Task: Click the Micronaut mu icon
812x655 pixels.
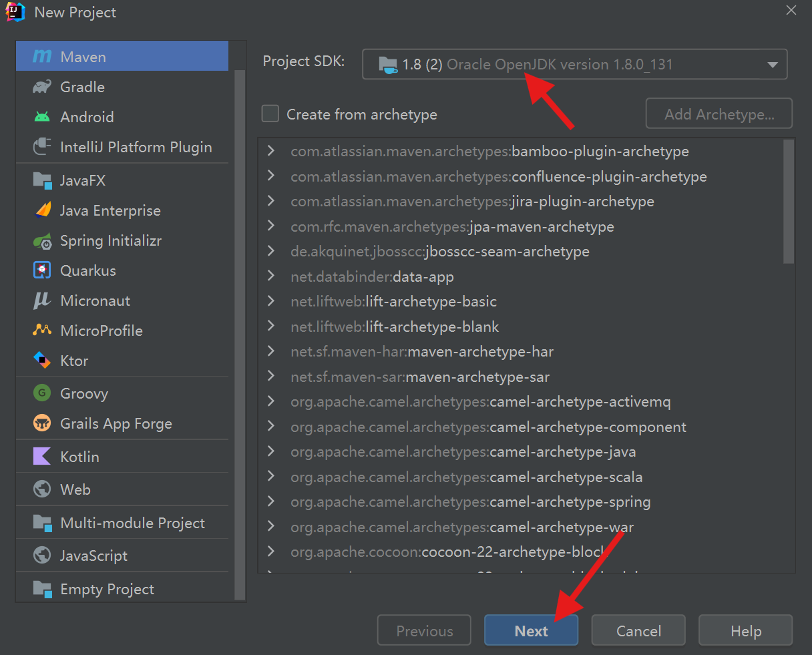Action: pos(42,300)
